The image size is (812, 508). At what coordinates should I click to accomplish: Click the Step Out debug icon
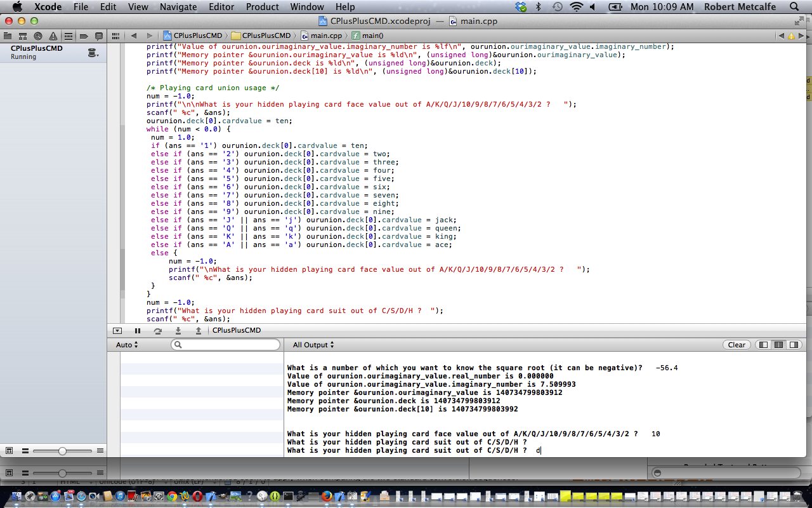(199, 330)
